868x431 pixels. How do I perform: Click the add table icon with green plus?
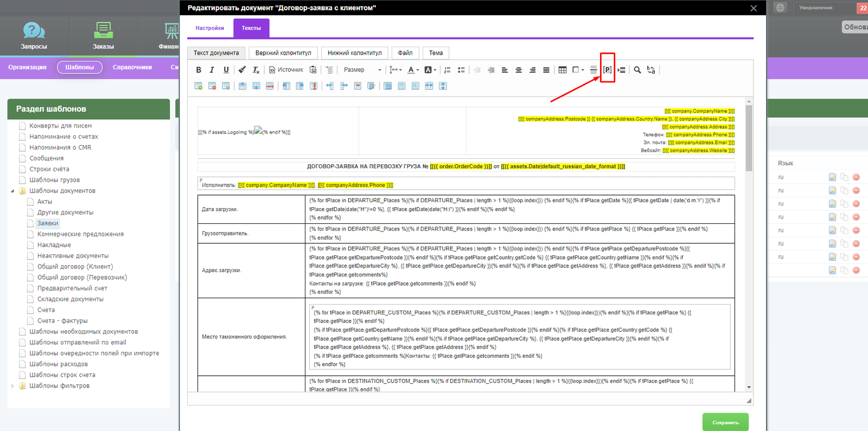pyautogui.click(x=199, y=86)
